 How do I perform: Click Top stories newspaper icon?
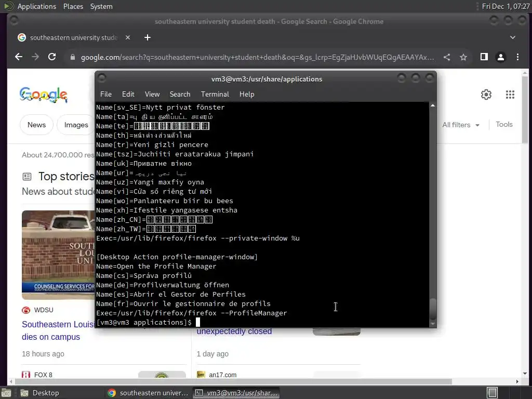coord(27,177)
